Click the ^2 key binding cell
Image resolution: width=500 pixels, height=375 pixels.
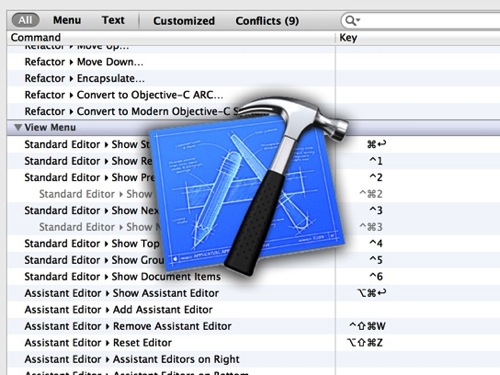tap(376, 177)
